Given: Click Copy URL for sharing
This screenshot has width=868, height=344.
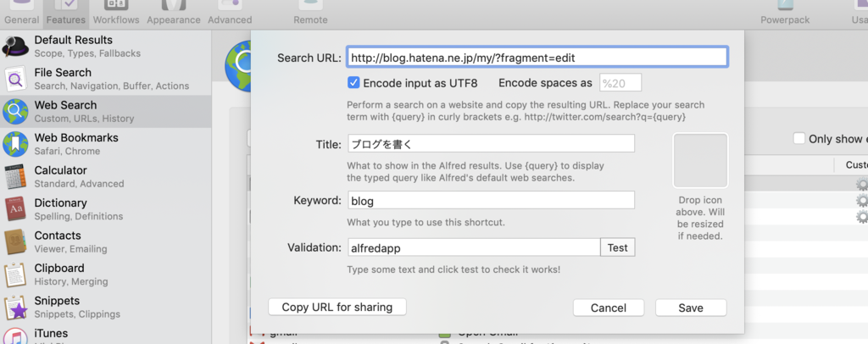Looking at the screenshot, I should click(337, 307).
